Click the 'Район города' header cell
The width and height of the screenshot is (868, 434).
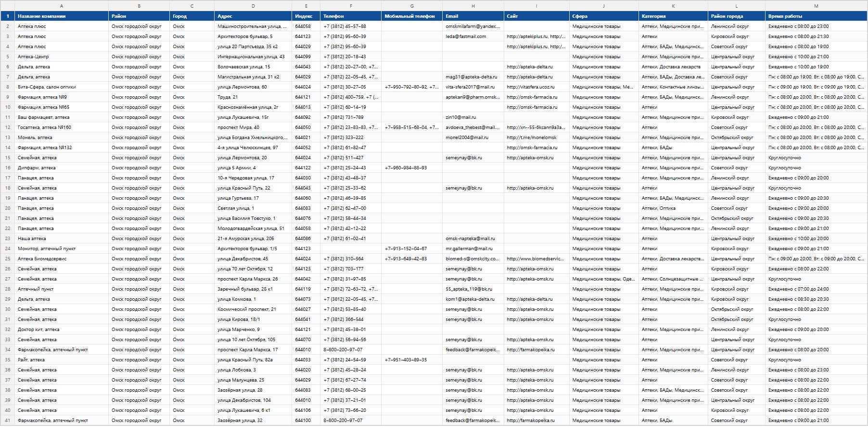coord(737,16)
